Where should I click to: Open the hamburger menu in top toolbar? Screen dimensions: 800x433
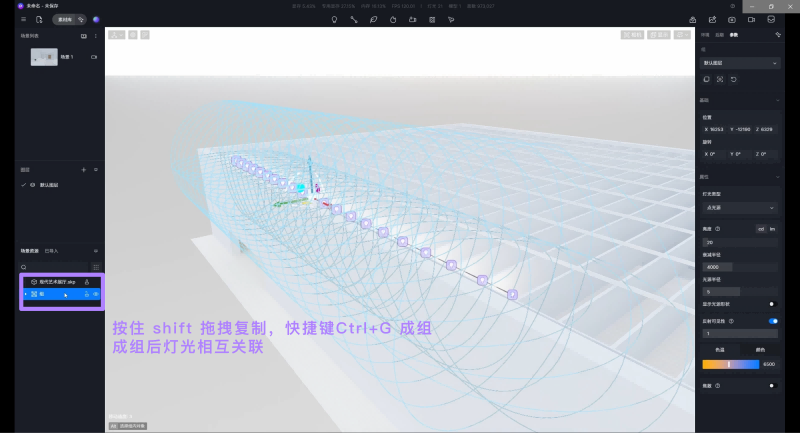coord(23,19)
